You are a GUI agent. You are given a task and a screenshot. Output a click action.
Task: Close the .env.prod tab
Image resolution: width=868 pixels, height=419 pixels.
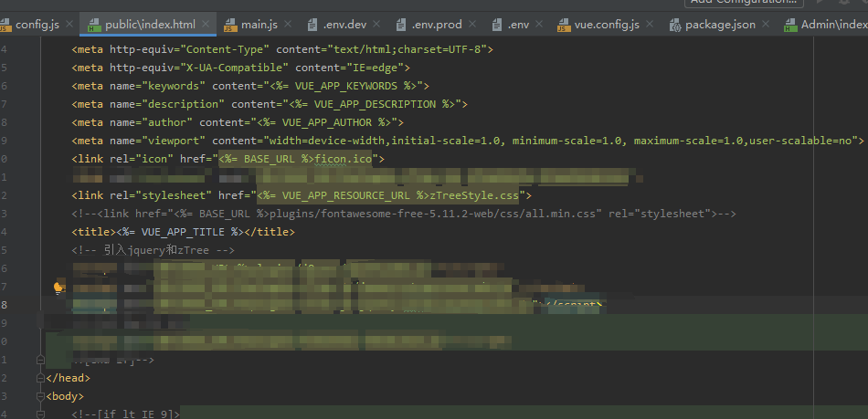tap(472, 25)
